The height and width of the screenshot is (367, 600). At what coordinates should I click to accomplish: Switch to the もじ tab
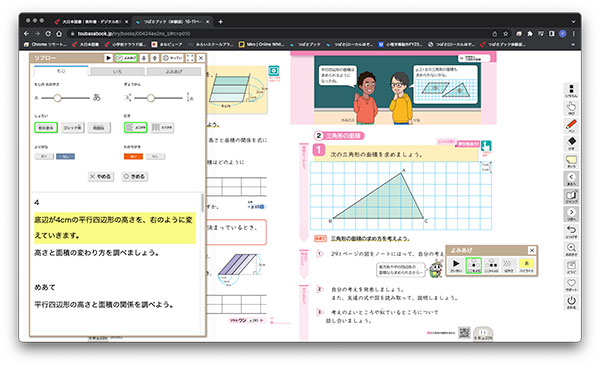pos(61,71)
